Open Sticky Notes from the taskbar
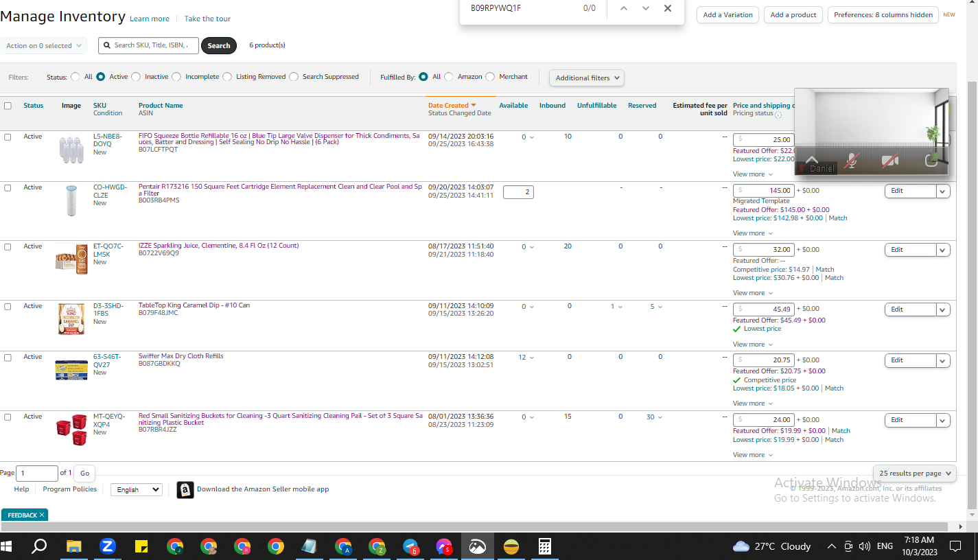The width and height of the screenshot is (978, 560). pyautogui.click(x=141, y=546)
